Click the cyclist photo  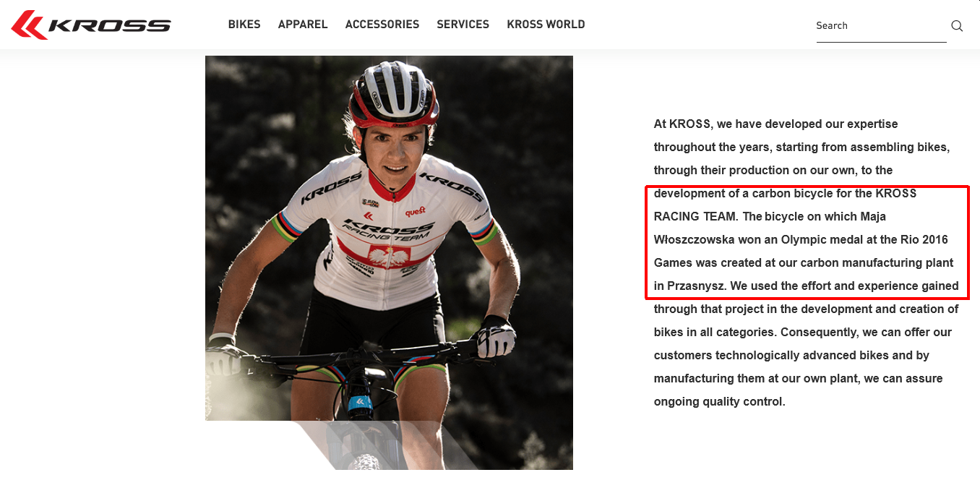(389, 262)
